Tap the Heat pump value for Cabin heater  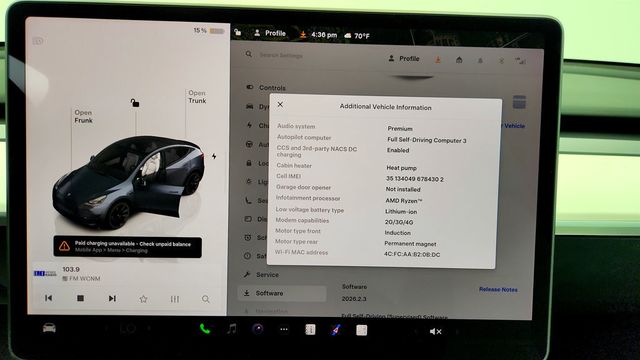pos(402,168)
